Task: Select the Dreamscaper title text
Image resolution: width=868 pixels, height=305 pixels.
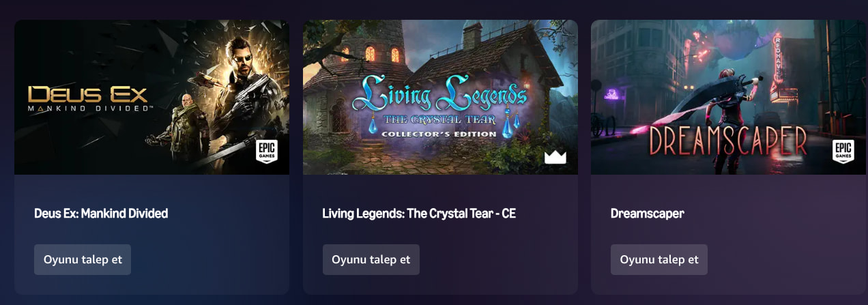Action: tap(648, 214)
